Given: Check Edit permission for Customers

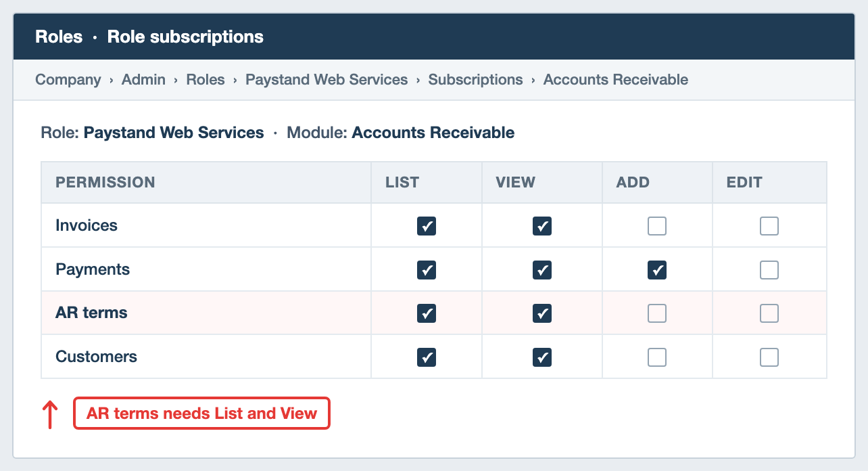Looking at the screenshot, I should pos(769,357).
